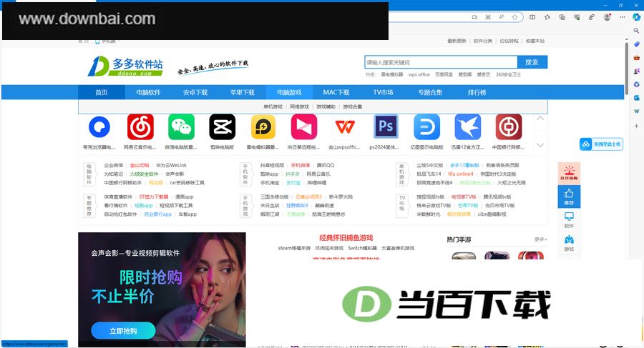Open the TV市场 navigation tab
The width and height of the screenshot is (644, 348).
coord(384,92)
